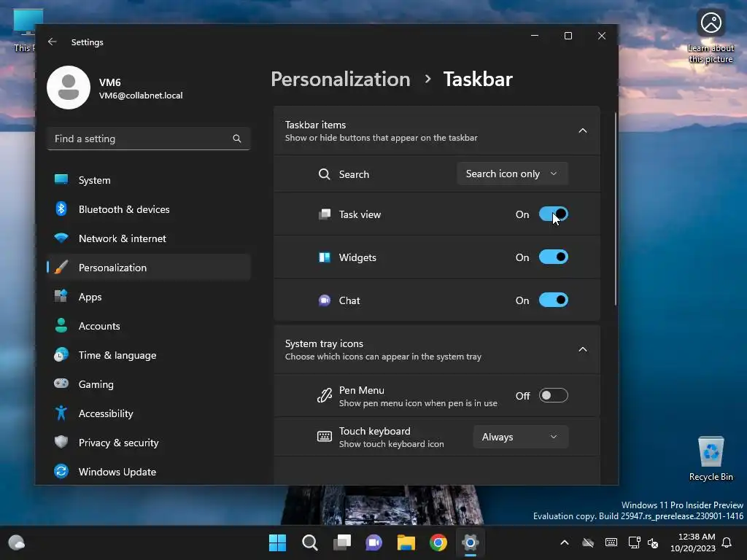Collapse the Taskbar items section
Image resolution: width=747 pixels, height=560 pixels.
pos(582,131)
